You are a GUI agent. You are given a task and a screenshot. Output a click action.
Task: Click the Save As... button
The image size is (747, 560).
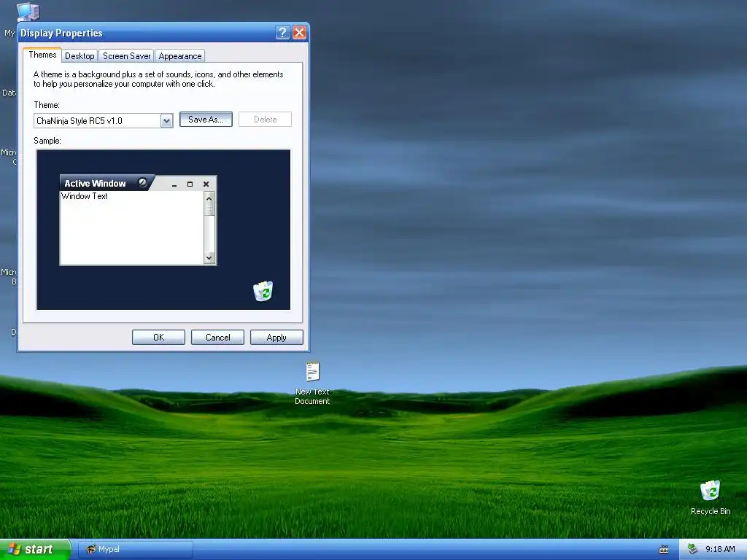pyautogui.click(x=206, y=120)
